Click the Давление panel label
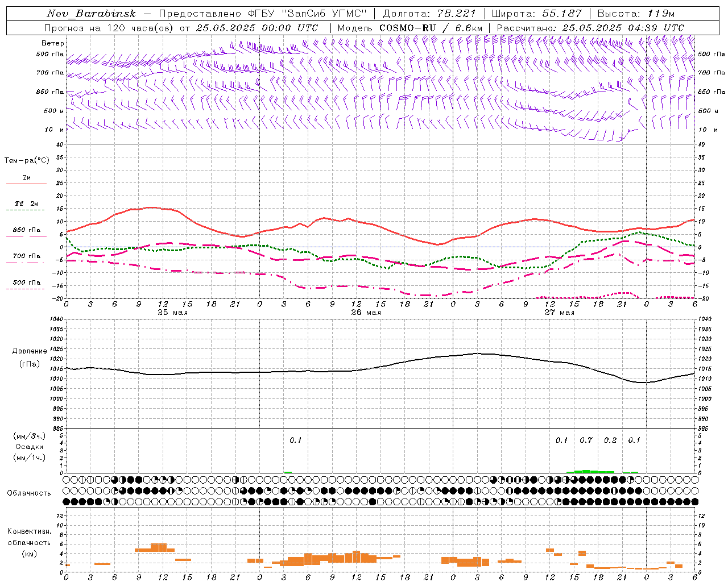728x582 pixels. (x=30, y=351)
